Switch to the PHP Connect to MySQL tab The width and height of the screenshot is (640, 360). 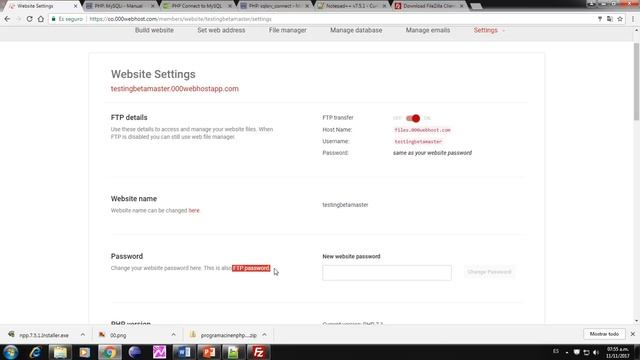coord(196,6)
